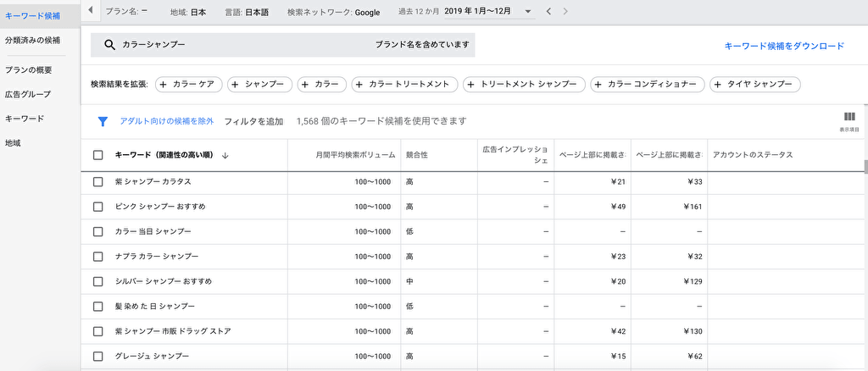The height and width of the screenshot is (371, 868).
Task: Click ¥21 in 紫 シャンプー カラタス row
Action: 618,182
